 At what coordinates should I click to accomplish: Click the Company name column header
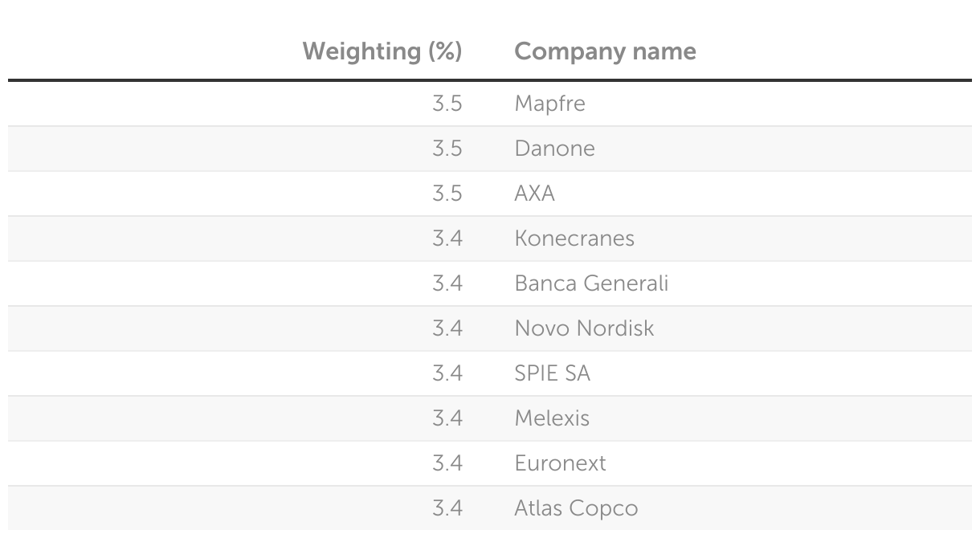(x=605, y=52)
